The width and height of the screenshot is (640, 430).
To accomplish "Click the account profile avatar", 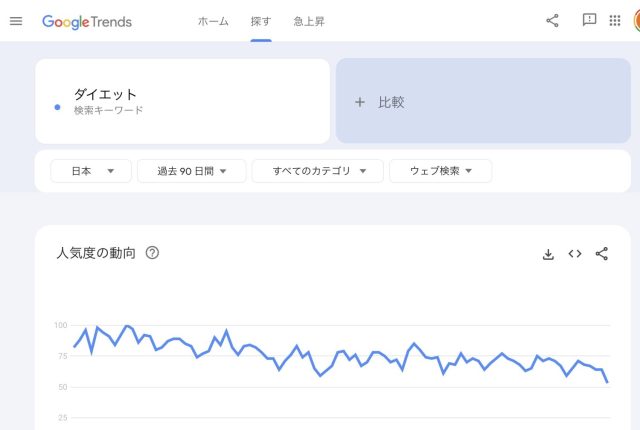I will [x=636, y=20].
